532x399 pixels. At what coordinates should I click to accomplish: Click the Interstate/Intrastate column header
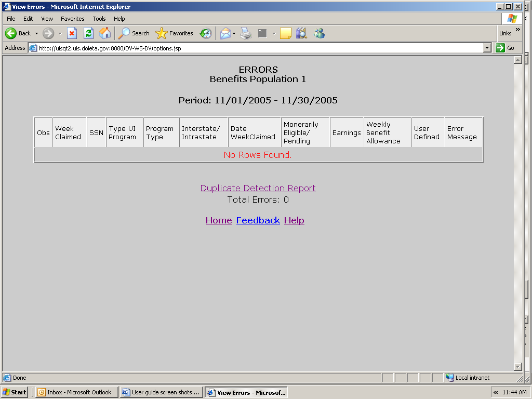[204, 132]
